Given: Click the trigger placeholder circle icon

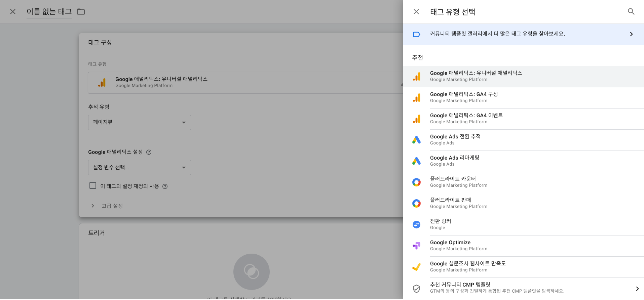Looking at the screenshot, I should (x=252, y=272).
